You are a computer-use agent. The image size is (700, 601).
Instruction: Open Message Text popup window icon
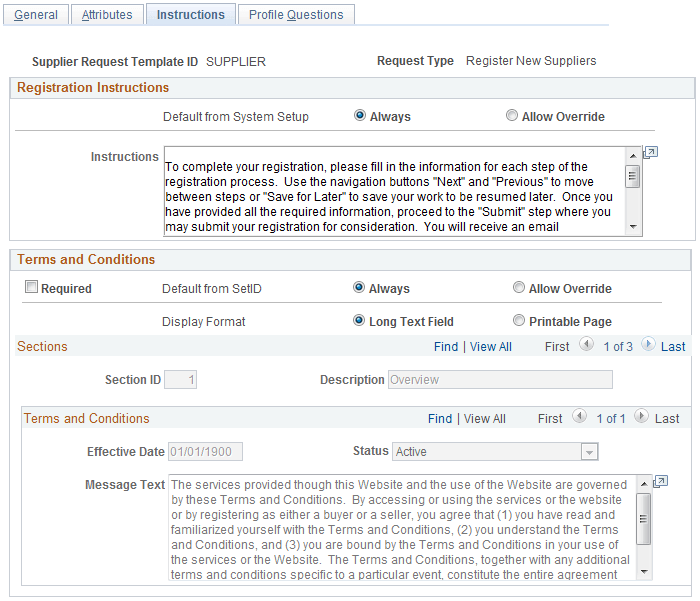pos(660,482)
